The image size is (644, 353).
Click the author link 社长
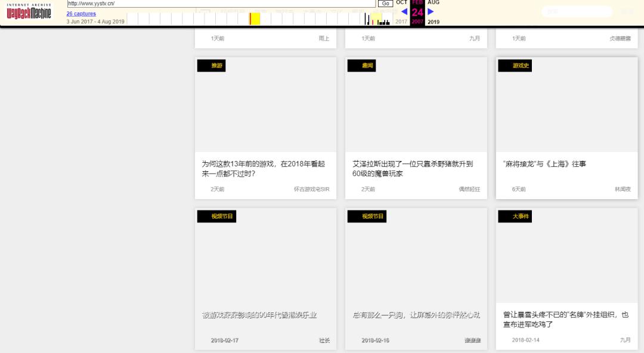coord(326,340)
